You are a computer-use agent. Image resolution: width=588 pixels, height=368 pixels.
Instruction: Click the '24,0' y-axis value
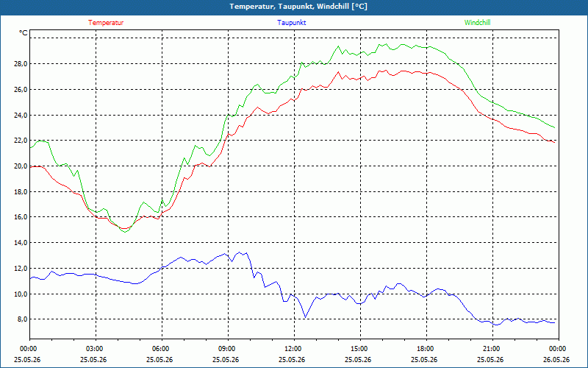21,115
